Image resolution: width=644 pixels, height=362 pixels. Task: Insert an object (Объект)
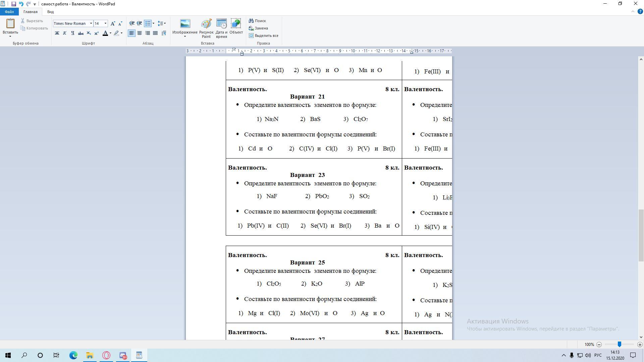236,27
